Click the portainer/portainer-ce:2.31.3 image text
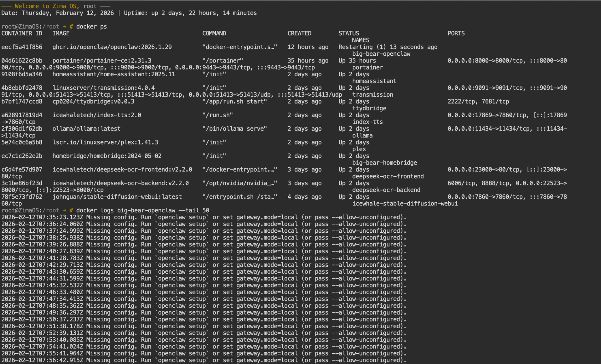This screenshot has height=364, width=601. coord(102,61)
